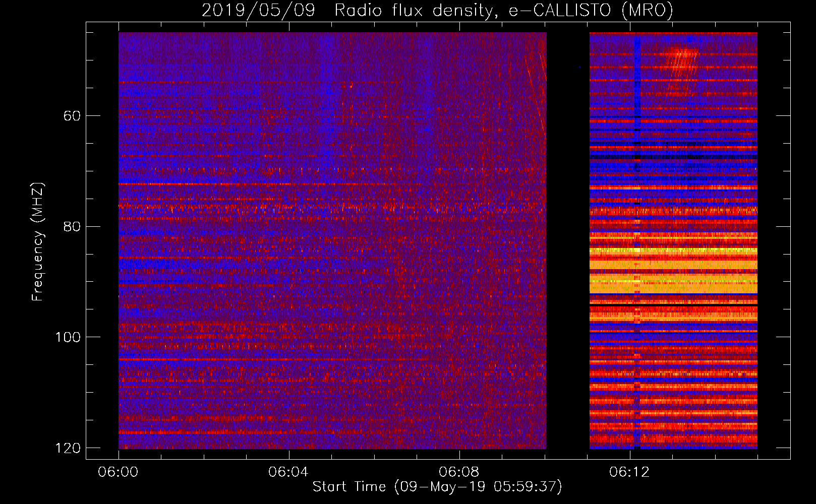Click the '06:12' time tick label
The image size is (816, 504).
[629, 472]
